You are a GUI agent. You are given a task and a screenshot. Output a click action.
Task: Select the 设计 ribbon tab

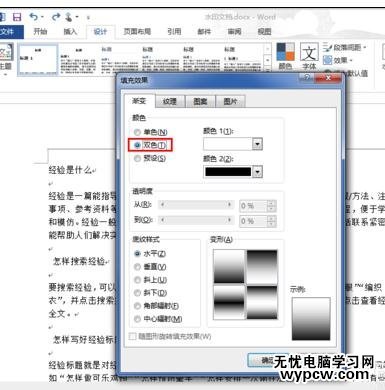pyautogui.click(x=100, y=32)
